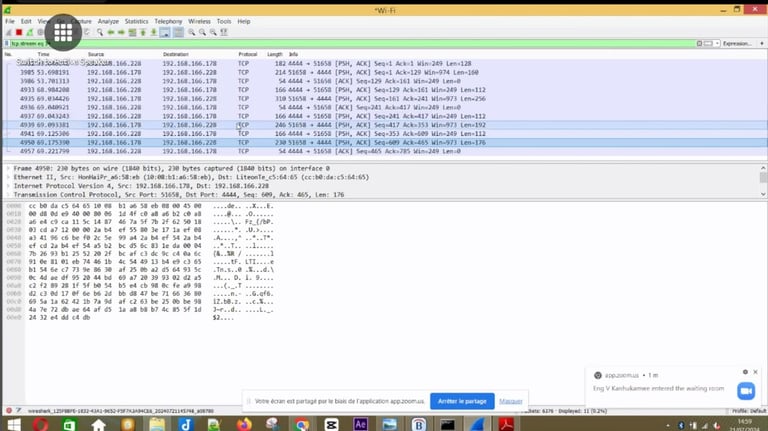This screenshot has width=768, height=431.
Task: Select packet 3985 in the list
Action: click(x=384, y=72)
